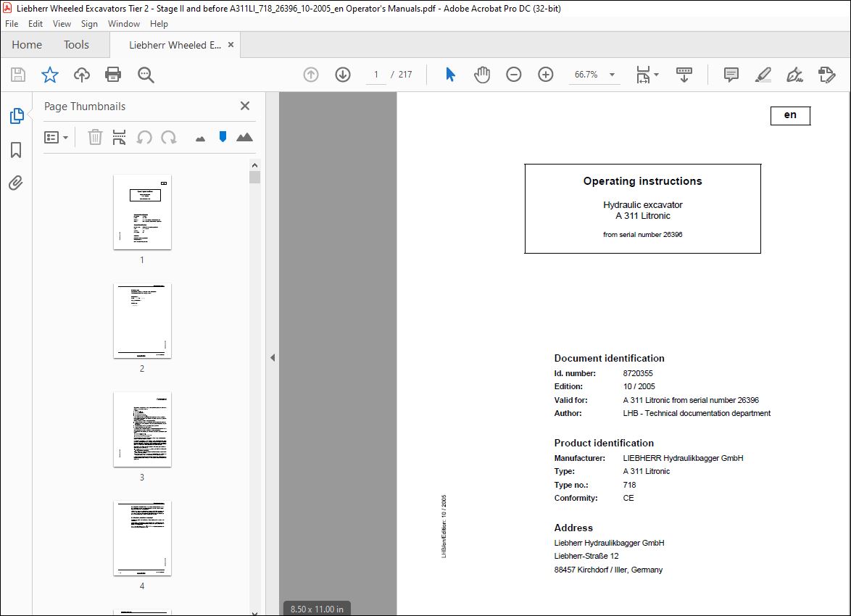The image size is (851, 616).
Task: Open the View menu
Action: pos(62,24)
